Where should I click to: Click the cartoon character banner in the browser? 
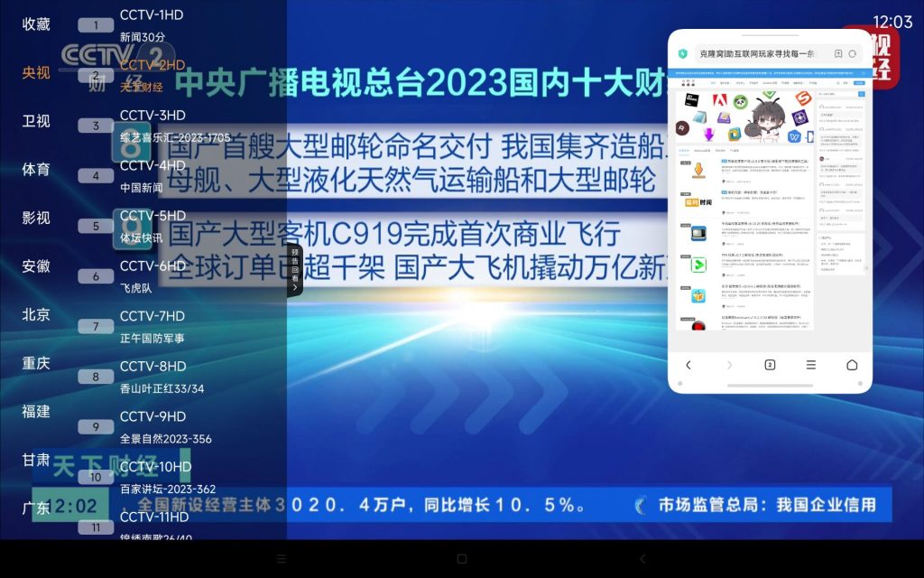(x=744, y=117)
